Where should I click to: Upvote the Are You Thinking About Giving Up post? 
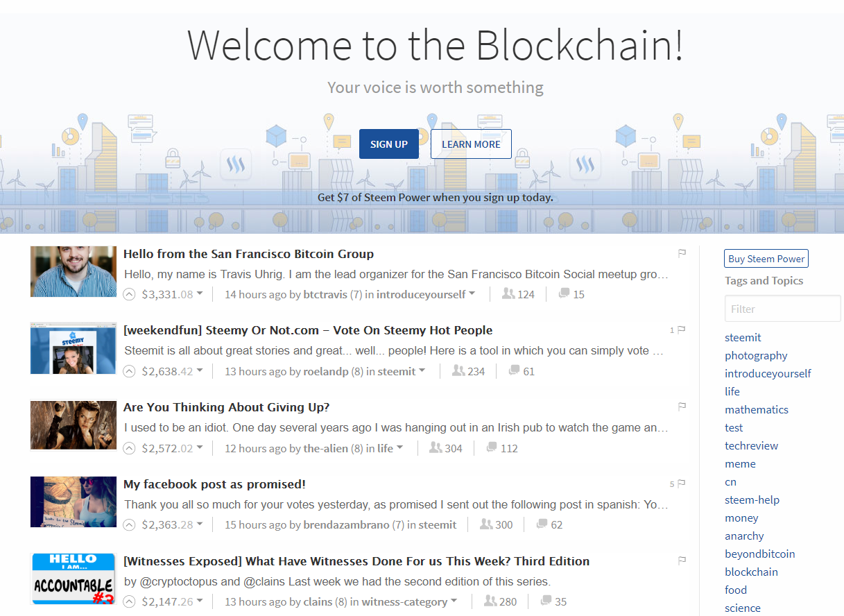129,448
